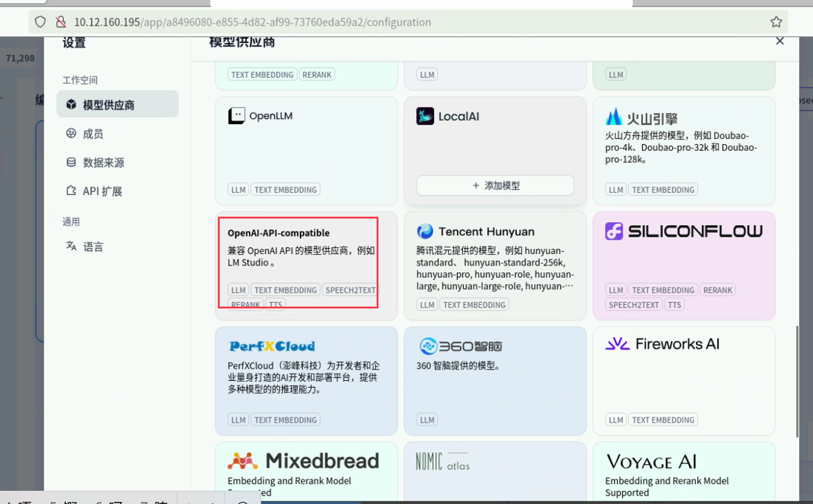The height and width of the screenshot is (504, 813).
Task: Click the browser address bar URL
Action: pos(252,22)
